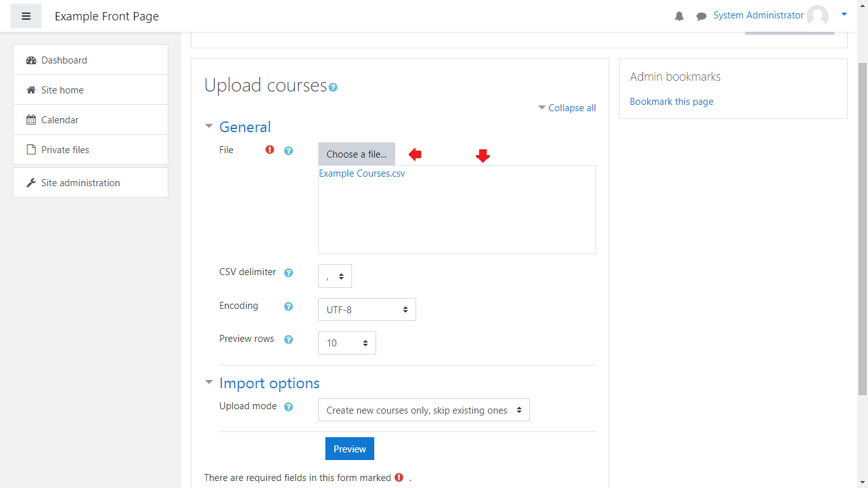The height and width of the screenshot is (488, 868).
Task: Click help icon beside Upload courses heading
Action: (333, 87)
